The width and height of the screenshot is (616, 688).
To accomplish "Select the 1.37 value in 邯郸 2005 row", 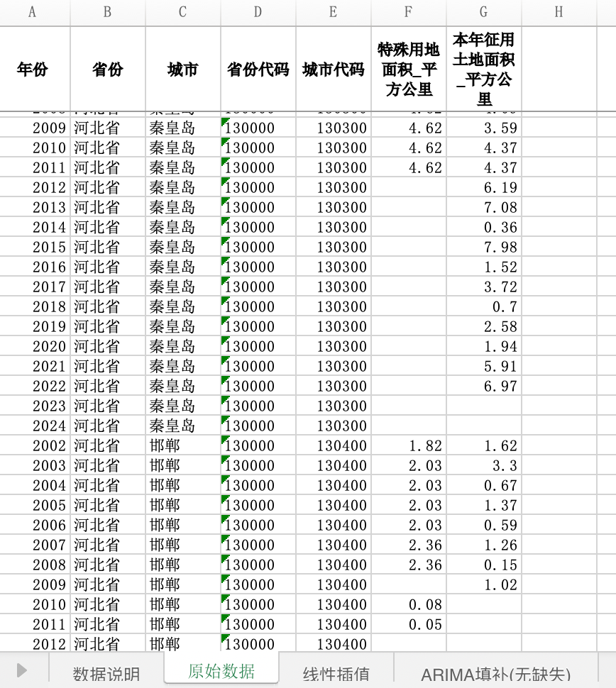I will point(484,505).
